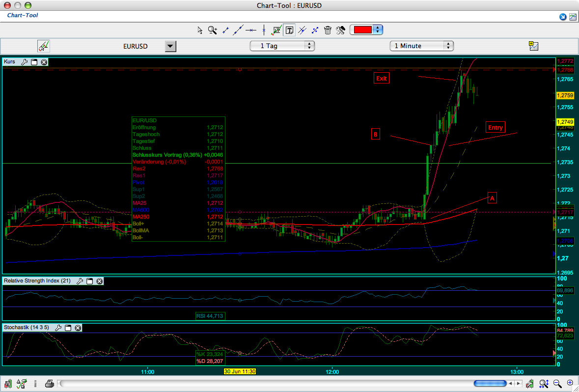The height and width of the screenshot is (392, 579).
Task: Open the '1 Tag' time range dropdown
Action: (x=282, y=46)
